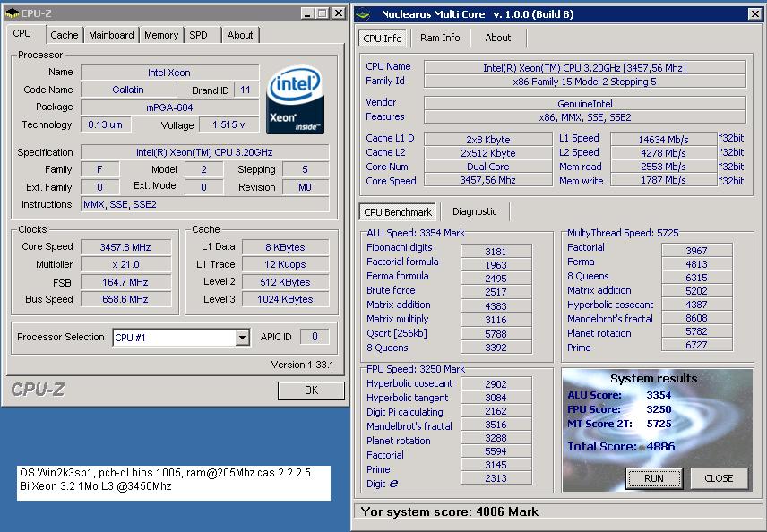Click the Bi Xeon 3.2 note line
Viewport: 767px width, 532px height.
pos(96,486)
